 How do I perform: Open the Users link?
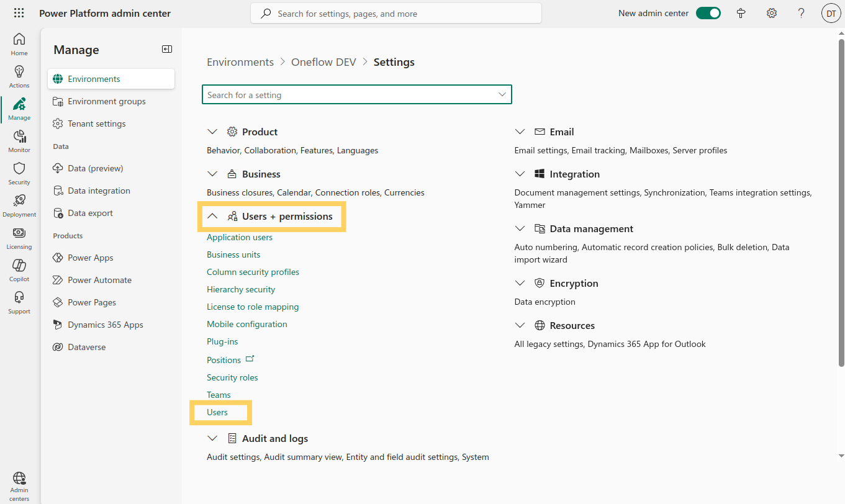tap(217, 412)
